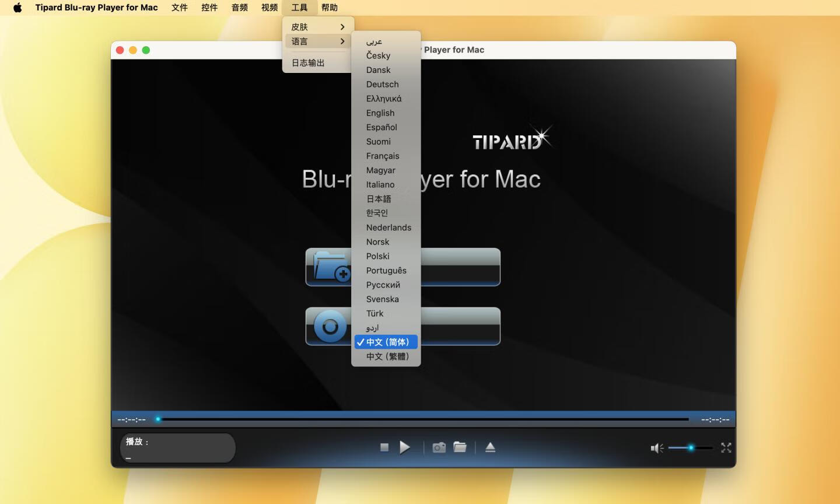
Task: Click the Open Disc icon button
Action: 330,327
